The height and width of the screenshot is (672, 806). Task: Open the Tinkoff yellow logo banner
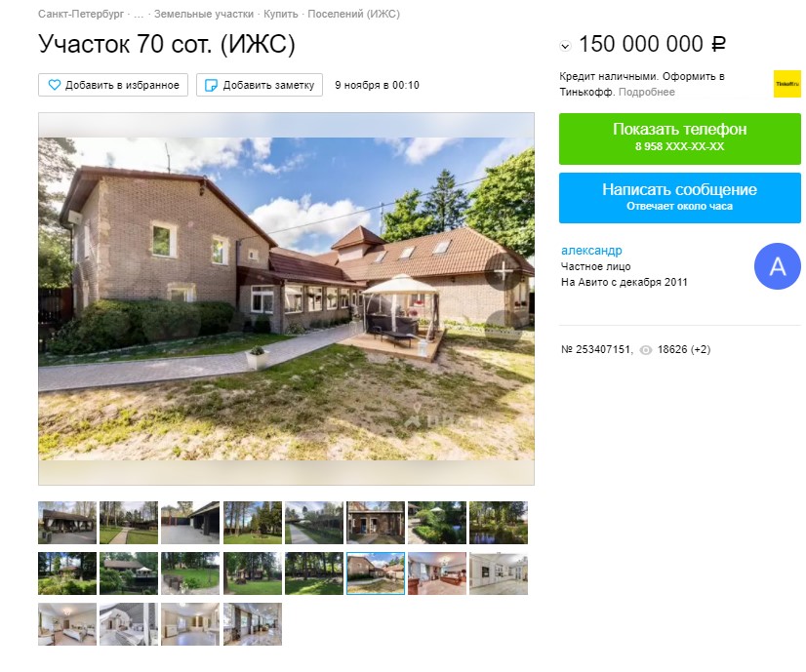pos(787,84)
